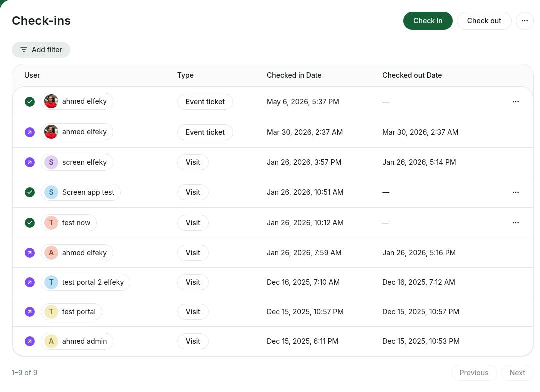
Task: Click the filter icon inside Add filter
Action: tap(24, 50)
